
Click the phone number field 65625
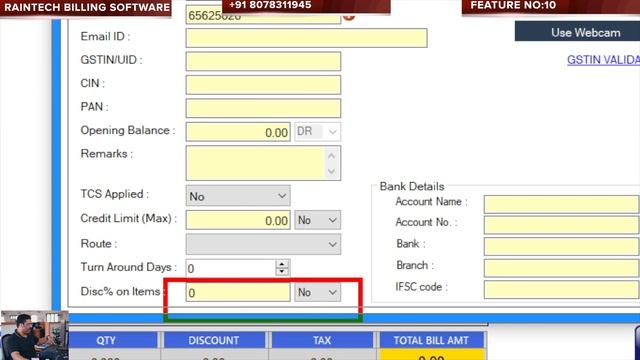click(x=263, y=16)
